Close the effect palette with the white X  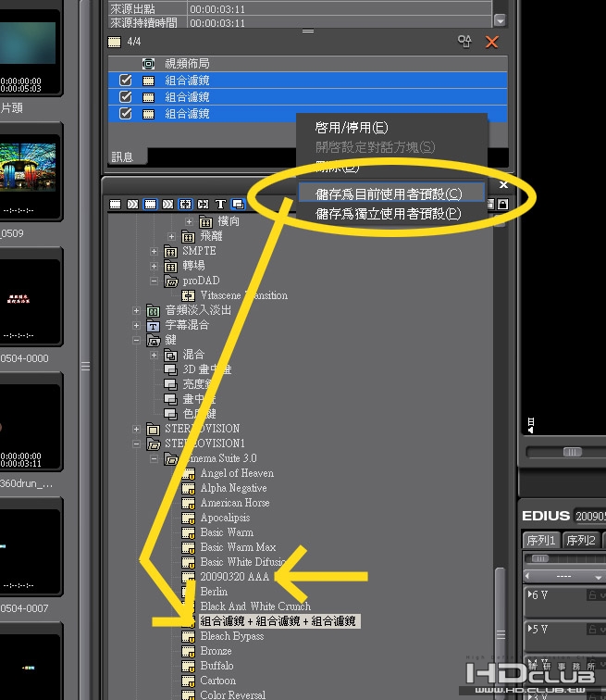click(503, 184)
